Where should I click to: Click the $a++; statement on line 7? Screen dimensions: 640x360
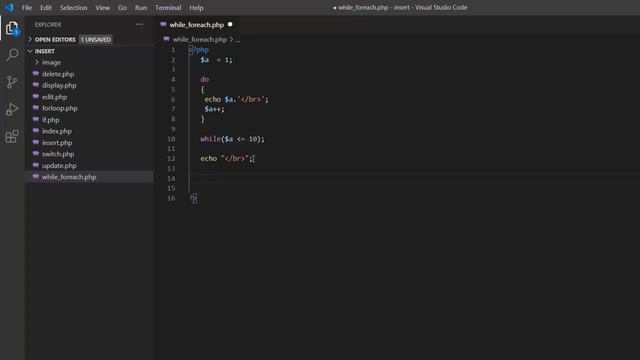214,109
